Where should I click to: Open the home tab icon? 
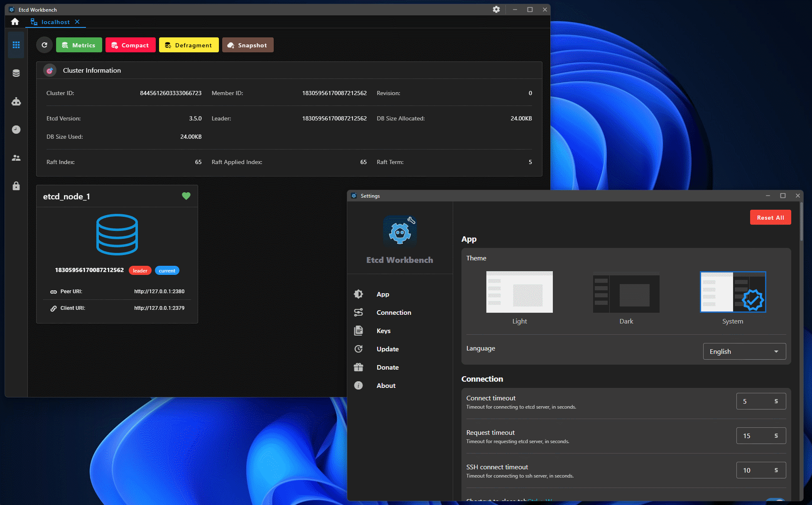tap(15, 22)
